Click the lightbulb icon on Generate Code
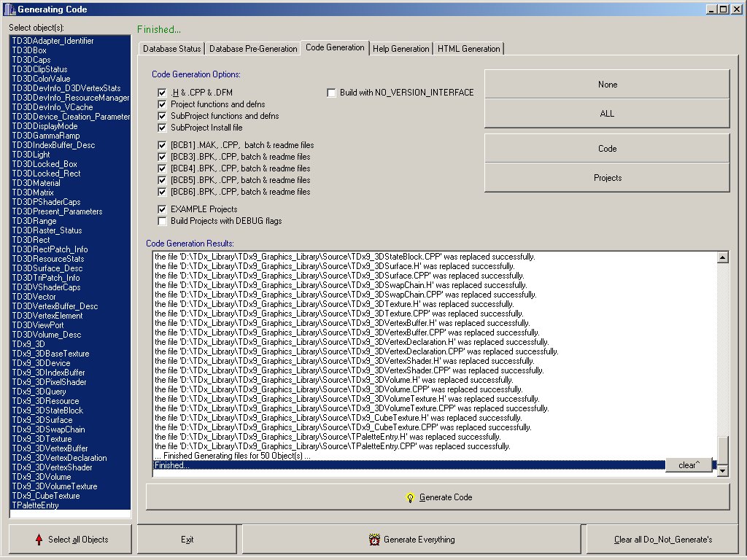This screenshot has height=560, width=747. coord(410,497)
